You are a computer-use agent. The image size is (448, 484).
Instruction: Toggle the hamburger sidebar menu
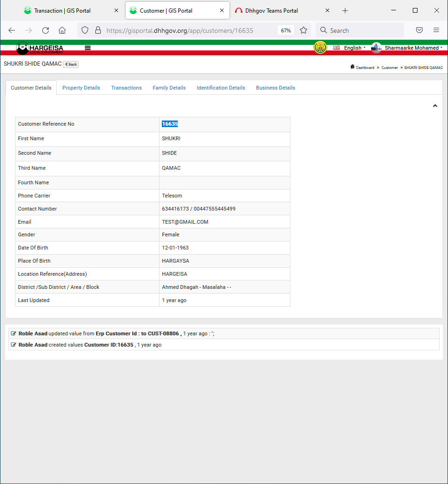[88, 48]
